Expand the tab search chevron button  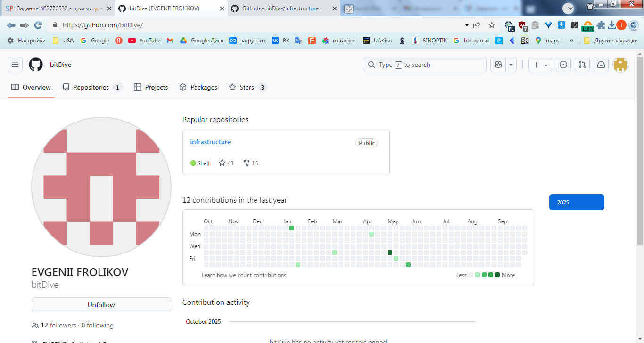tap(568, 8)
